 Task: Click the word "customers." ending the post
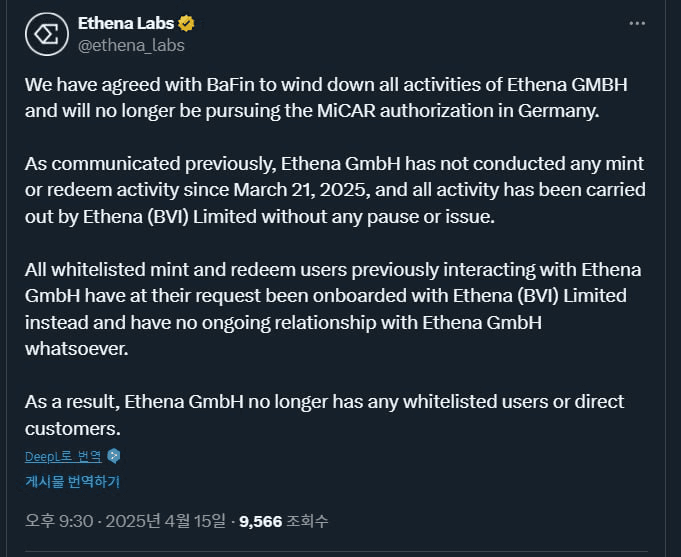coord(72,428)
